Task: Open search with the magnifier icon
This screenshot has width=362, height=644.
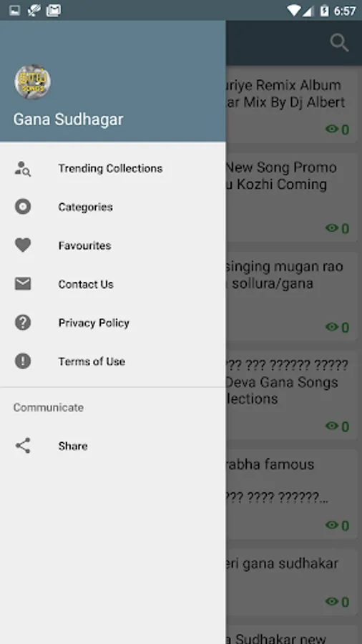Action: [339, 43]
